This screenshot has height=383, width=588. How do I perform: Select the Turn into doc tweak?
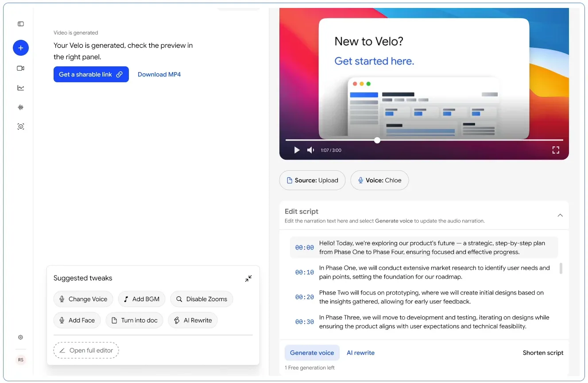(135, 320)
